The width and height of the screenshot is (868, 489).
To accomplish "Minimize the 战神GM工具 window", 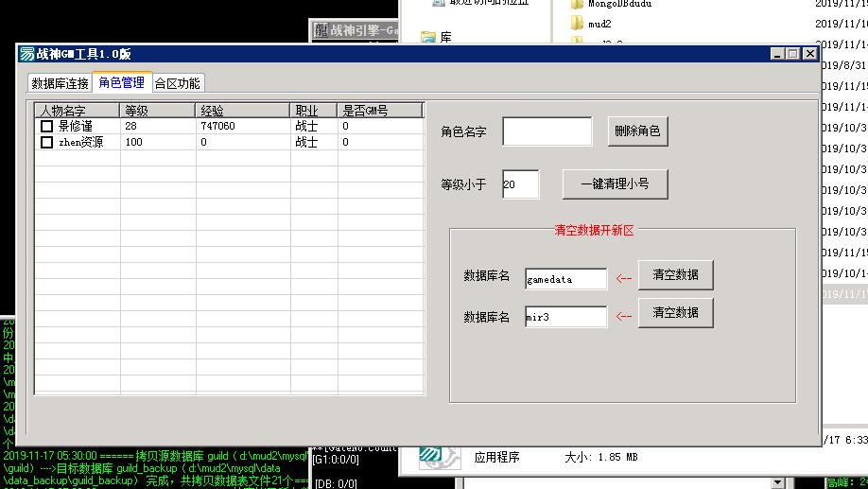I will [x=778, y=54].
